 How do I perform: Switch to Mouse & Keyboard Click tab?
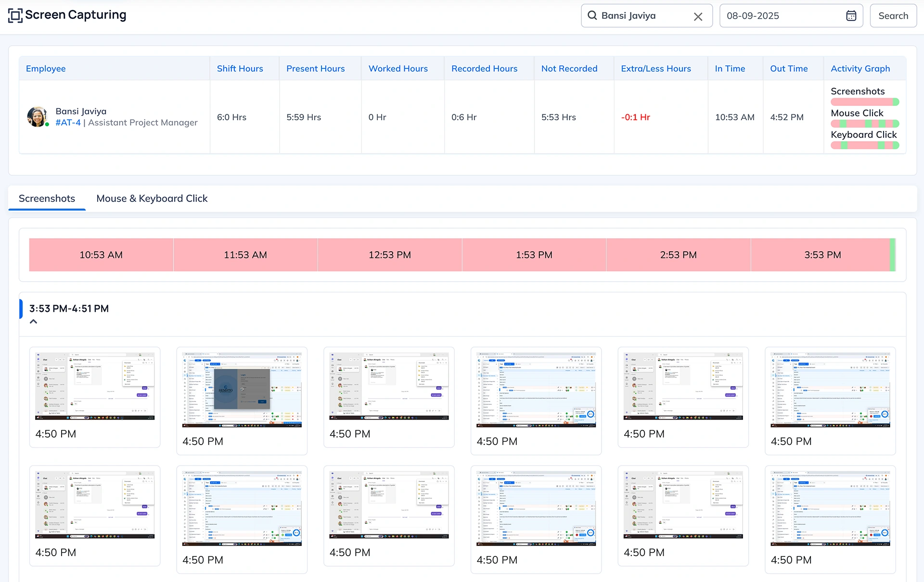(x=152, y=198)
